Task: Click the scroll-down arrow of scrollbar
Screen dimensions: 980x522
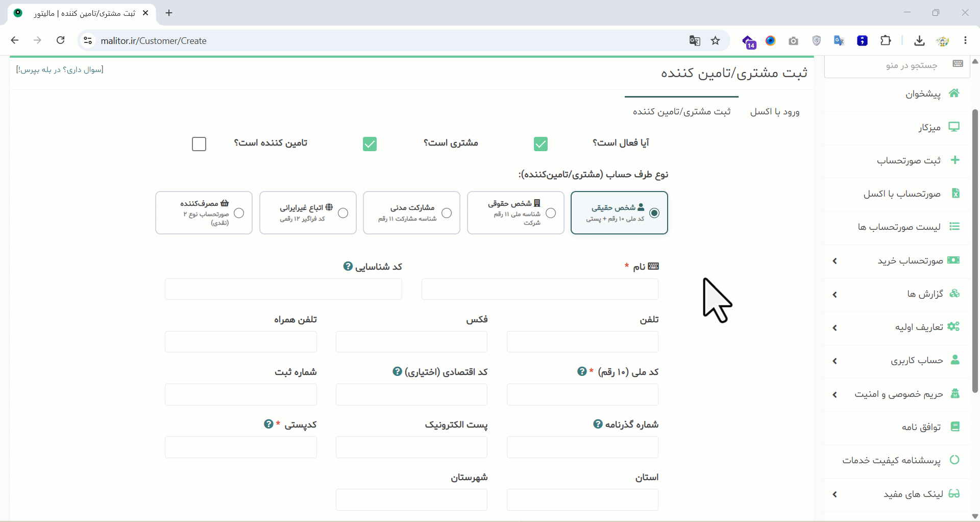Action: [975, 516]
